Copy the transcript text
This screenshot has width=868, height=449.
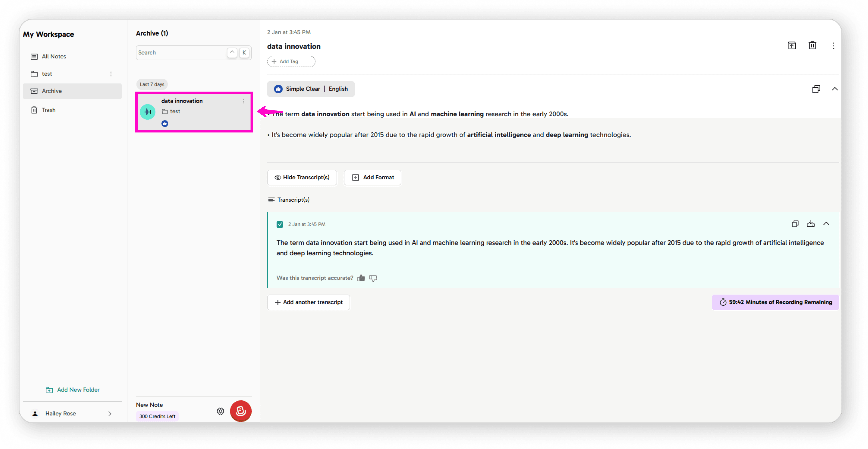(x=795, y=224)
